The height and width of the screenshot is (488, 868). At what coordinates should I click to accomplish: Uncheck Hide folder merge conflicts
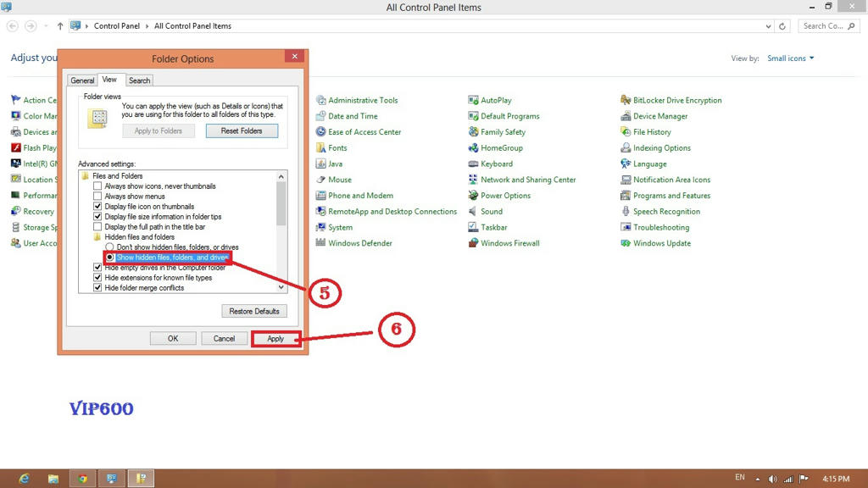pyautogui.click(x=97, y=288)
